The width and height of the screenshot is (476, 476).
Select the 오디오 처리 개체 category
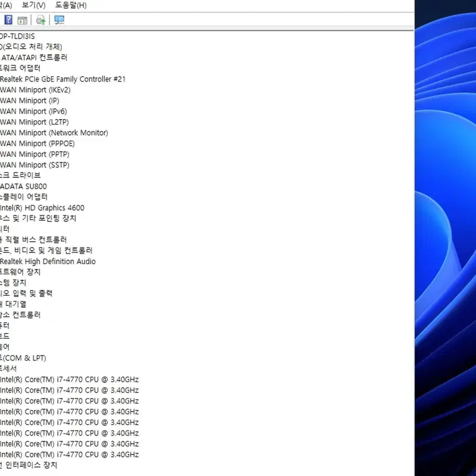31,47
